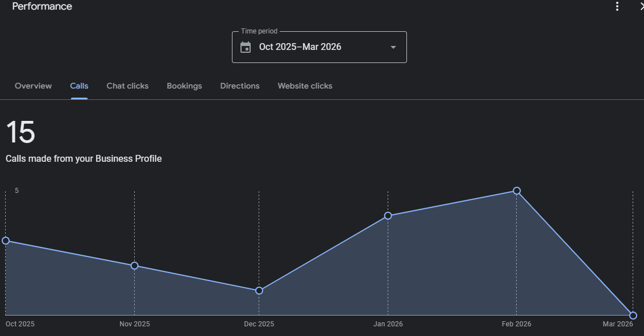Screen dimensions: 644x336
Task: Switch to the Website clicks tab
Action: 305,86
